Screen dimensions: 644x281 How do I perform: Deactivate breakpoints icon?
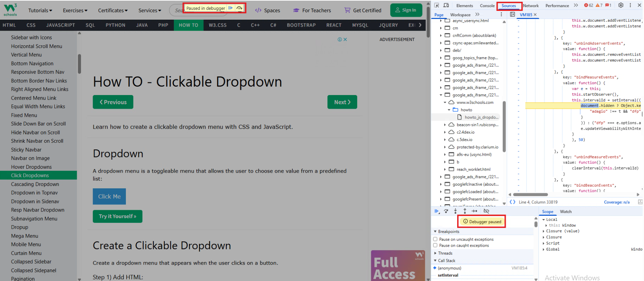coord(486,211)
